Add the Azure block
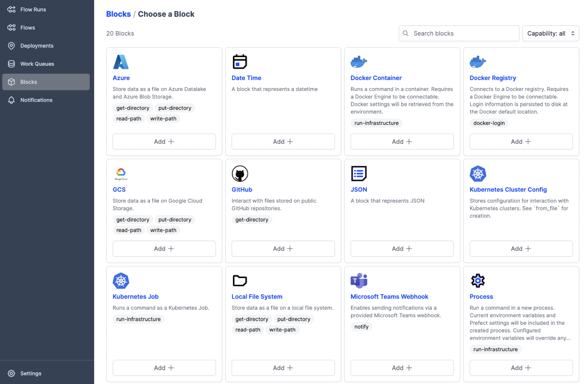588x384 pixels. [164, 141]
